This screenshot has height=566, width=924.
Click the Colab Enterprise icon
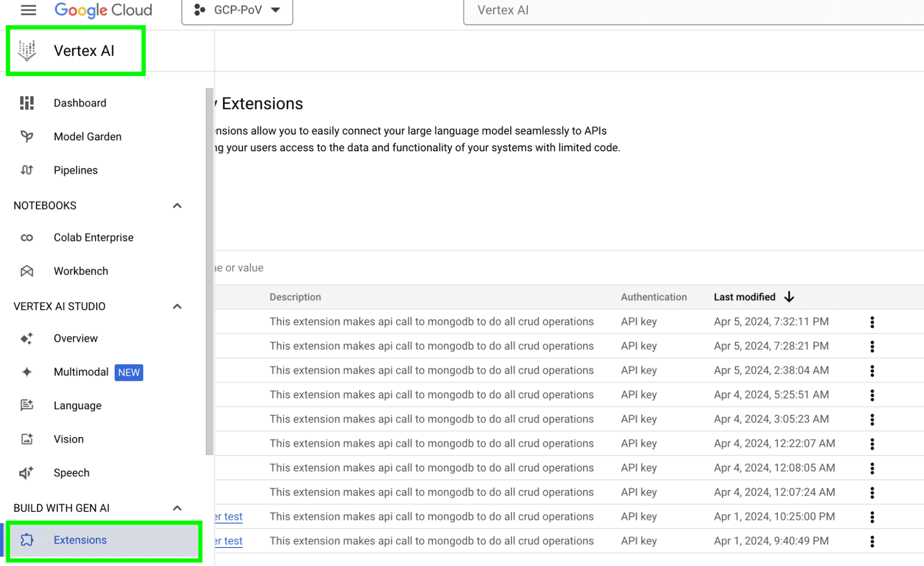click(27, 238)
